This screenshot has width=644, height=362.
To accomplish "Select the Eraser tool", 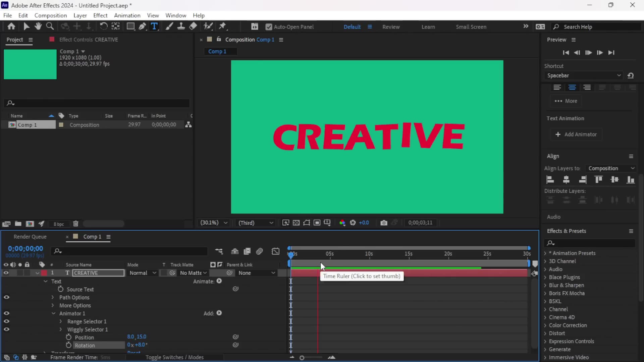I will 193,26.
